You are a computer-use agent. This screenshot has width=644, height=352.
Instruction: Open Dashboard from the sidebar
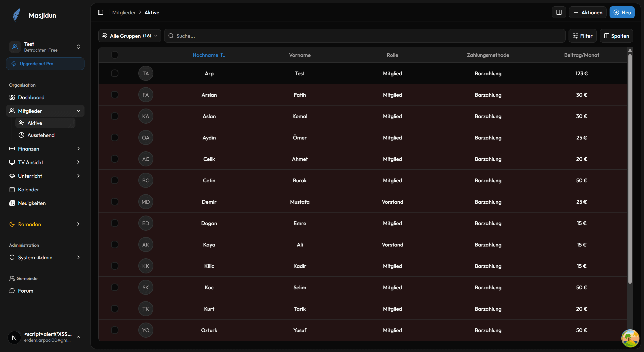point(31,97)
